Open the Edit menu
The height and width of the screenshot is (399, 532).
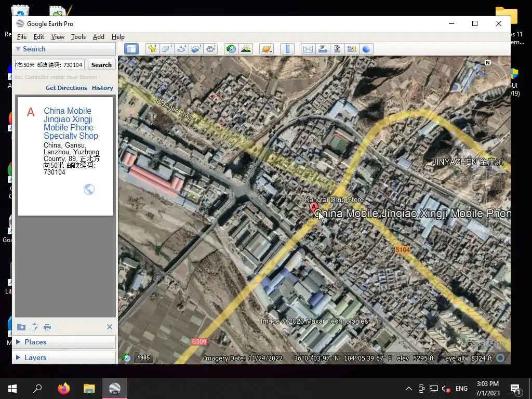(x=38, y=37)
